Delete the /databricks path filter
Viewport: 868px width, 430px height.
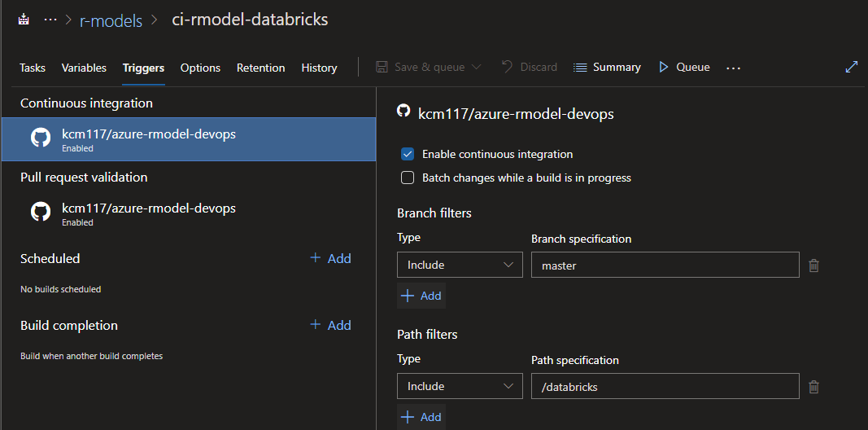coord(813,387)
